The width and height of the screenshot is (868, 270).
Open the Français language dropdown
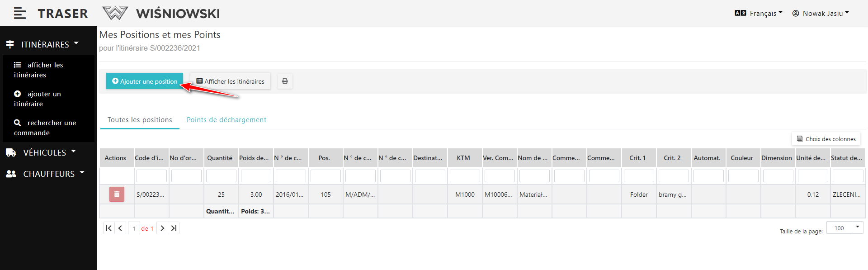tap(759, 14)
